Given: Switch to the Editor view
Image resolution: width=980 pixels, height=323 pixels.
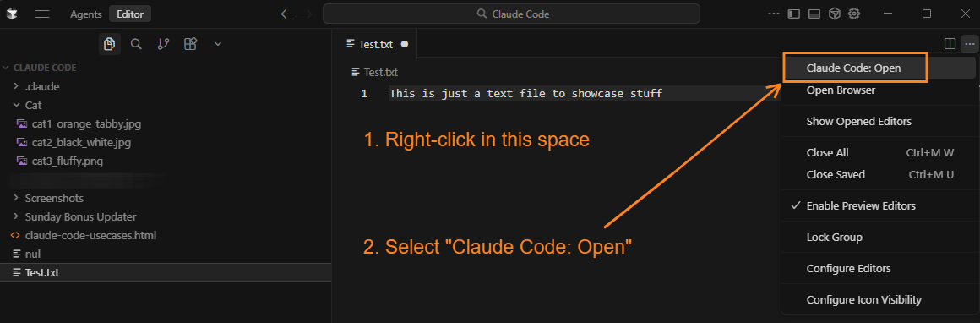Looking at the screenshot, I should click(x=130, y=14).
